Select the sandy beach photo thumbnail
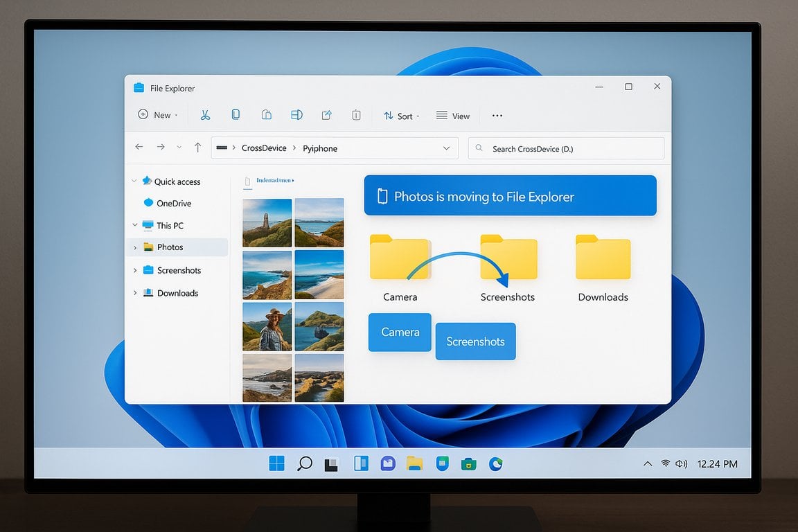This screenshot has height=532, width=798. (x=319, y=274)
